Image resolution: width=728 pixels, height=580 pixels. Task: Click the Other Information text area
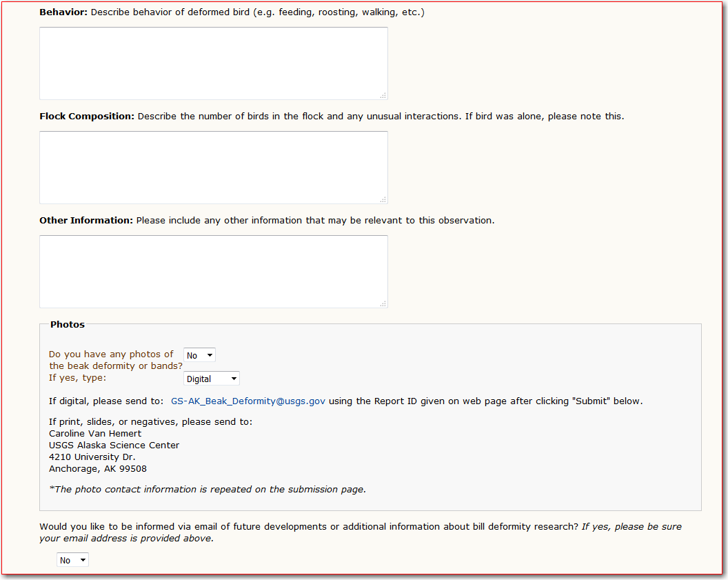[x=213, y=272]
